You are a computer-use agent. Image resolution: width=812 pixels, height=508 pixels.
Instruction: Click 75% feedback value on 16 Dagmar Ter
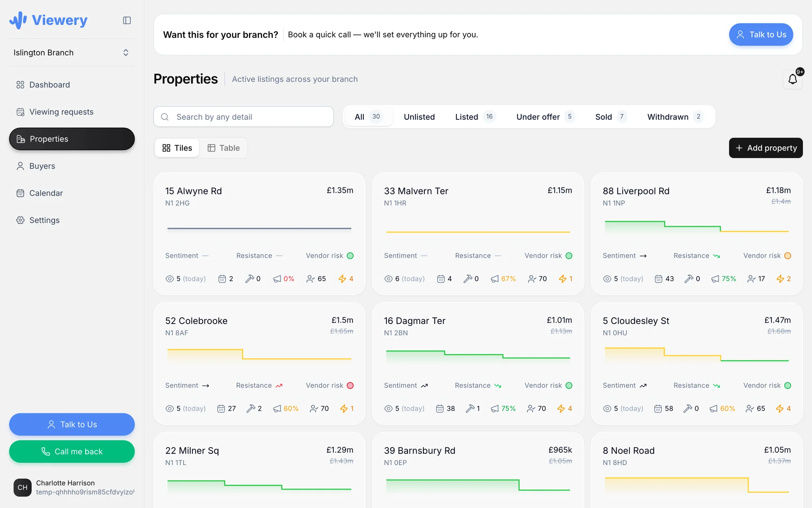[508, 408]
